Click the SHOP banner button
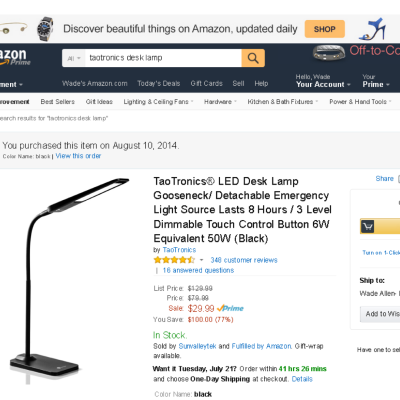 [325, 29]
